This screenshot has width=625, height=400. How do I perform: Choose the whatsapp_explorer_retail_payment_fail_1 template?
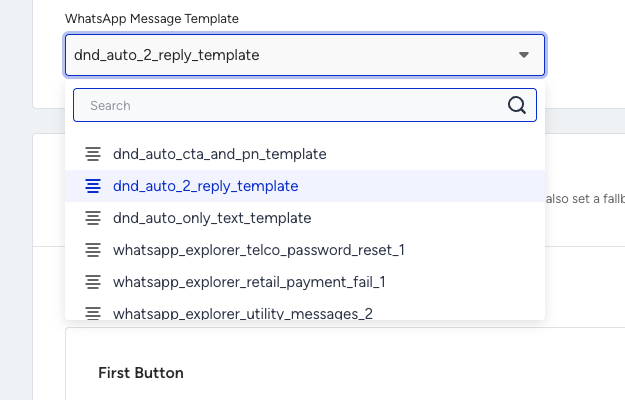tap(305, 282)
